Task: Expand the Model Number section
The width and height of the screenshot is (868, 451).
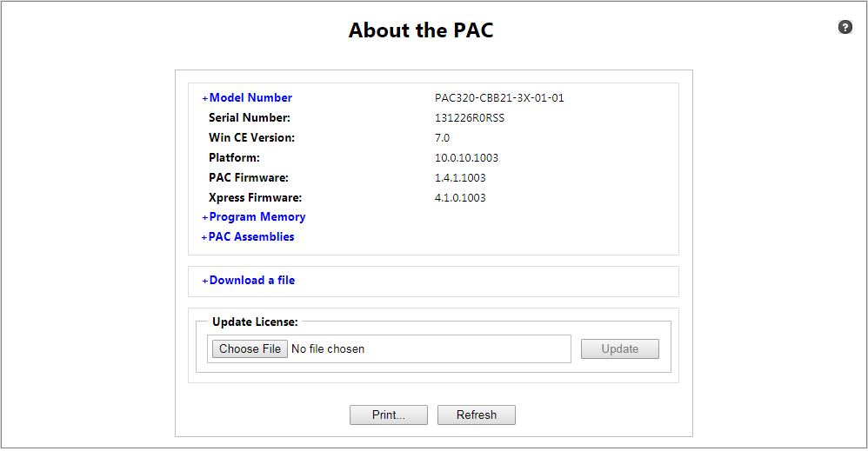Action: [247, 98]
